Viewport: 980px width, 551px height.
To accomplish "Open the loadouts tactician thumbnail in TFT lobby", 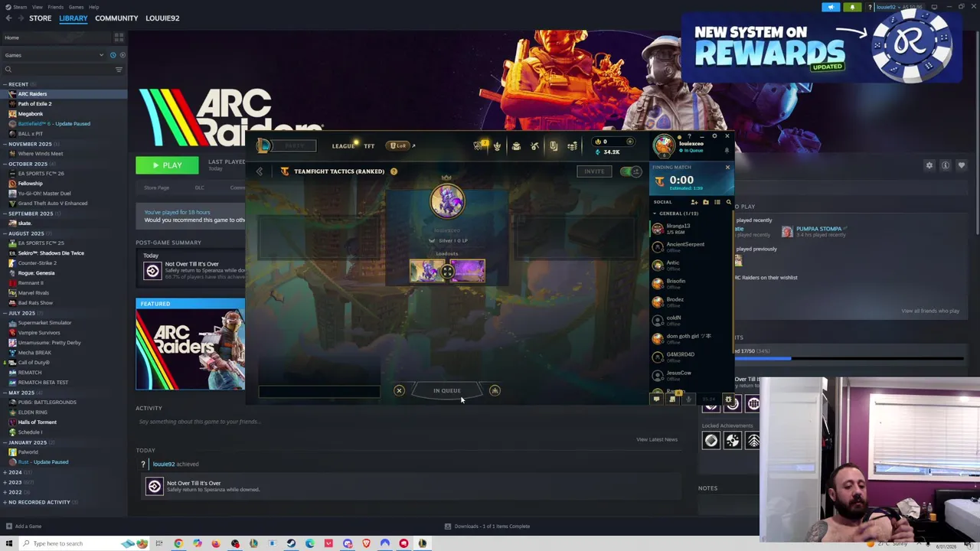I will 428,271.
